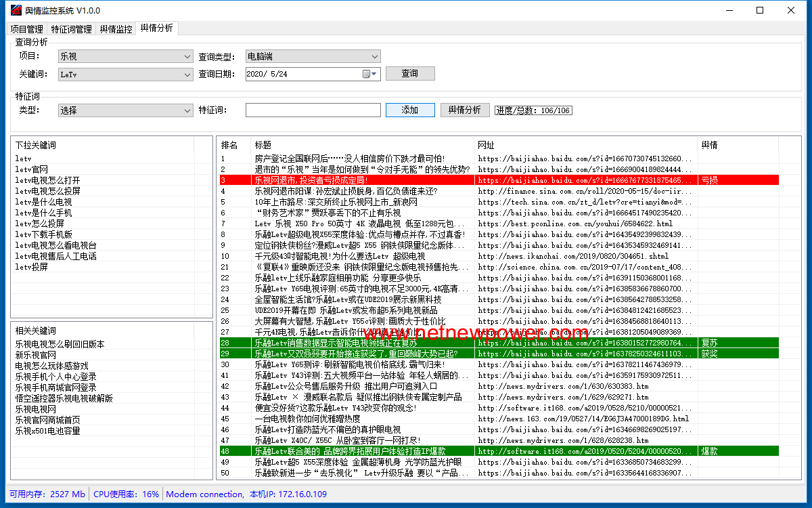Viewport: 812px width, 508px height.
Task: Select related keyword 悟空遥控器乐视电视破解版
Action: click(64, 398)
